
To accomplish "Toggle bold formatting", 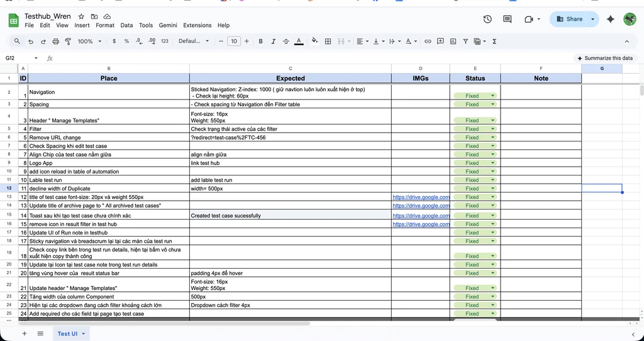I will [x=260, y=42].
